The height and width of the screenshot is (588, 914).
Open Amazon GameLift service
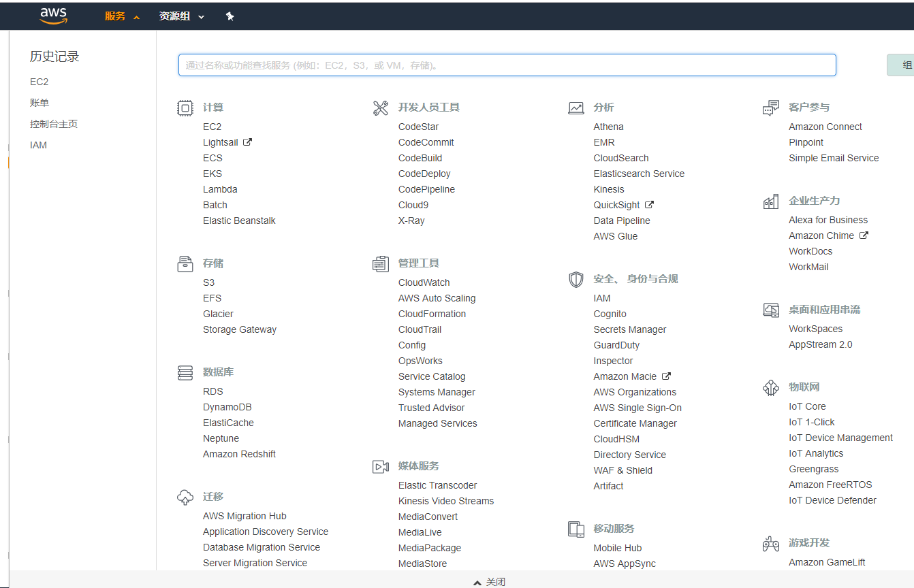(x=828, y=562)
